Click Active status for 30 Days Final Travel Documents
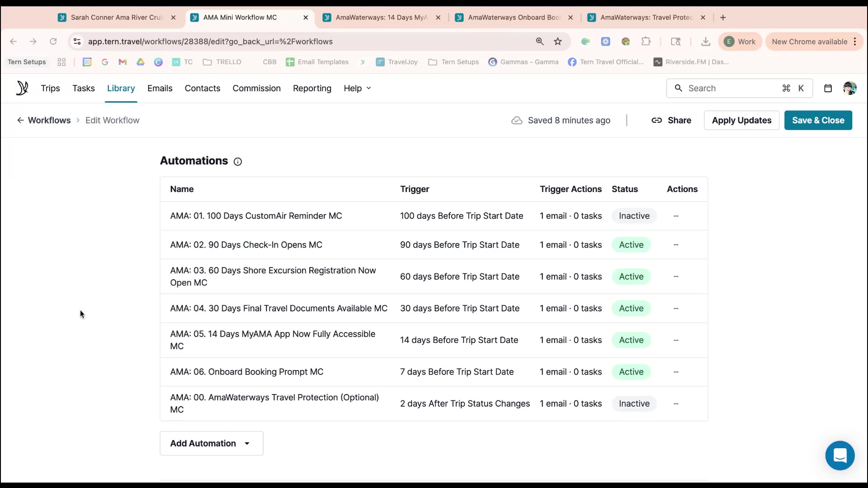The height and width of the screenshot is (488, 868). (631, 309)
